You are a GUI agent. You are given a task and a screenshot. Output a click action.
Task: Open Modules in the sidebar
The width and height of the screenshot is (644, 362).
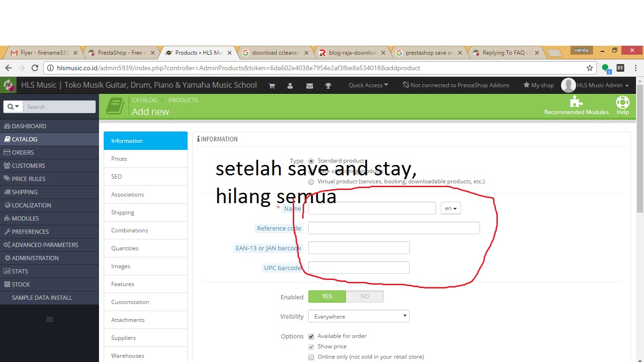[x=50, y=218]
